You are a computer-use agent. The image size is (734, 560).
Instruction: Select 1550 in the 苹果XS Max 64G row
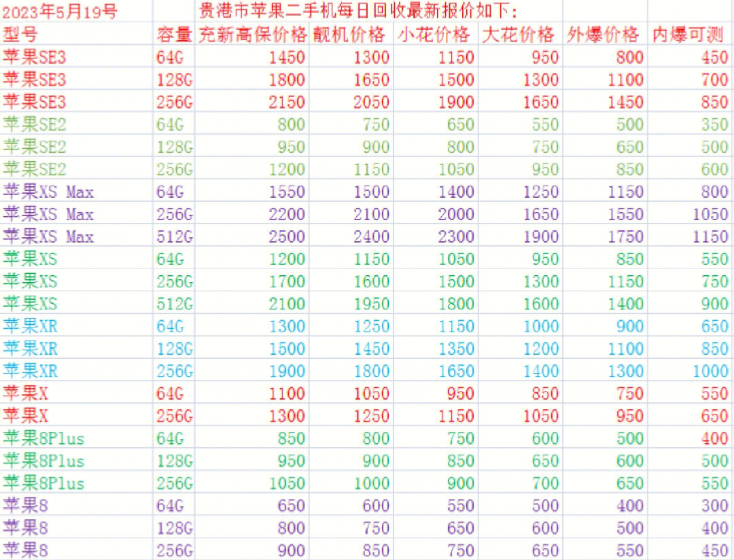point(287,192)
